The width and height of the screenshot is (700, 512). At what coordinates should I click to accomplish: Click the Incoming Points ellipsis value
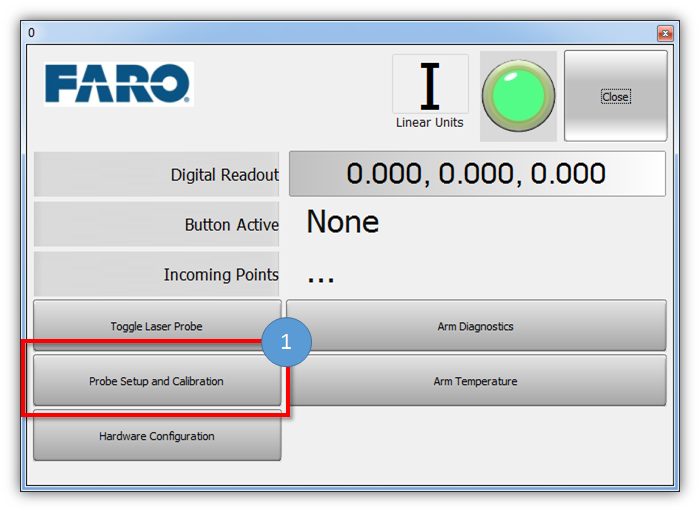tap(320, 276)
